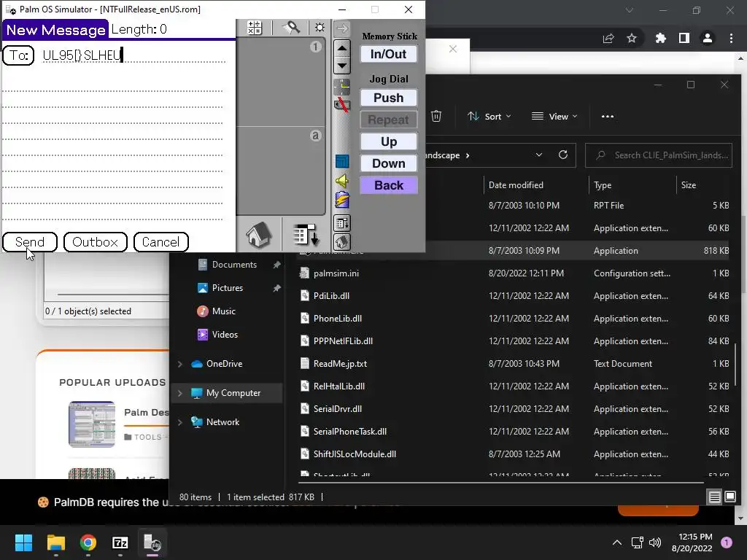Image resolution: width=747 pixels, height=560 pixels.
Task: Click the Explorer horizontal scrollbar
Action: click(x=500, y=483)
